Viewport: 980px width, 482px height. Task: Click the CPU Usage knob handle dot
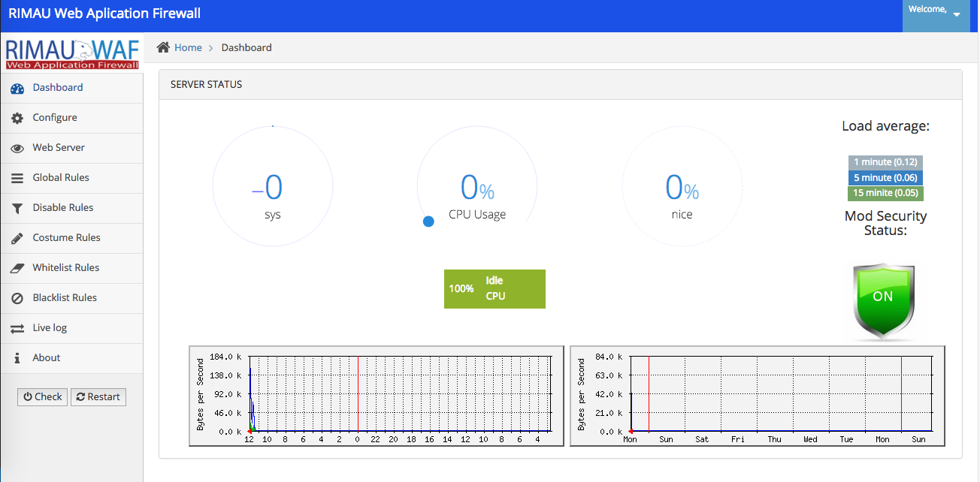tap(428, 221)
